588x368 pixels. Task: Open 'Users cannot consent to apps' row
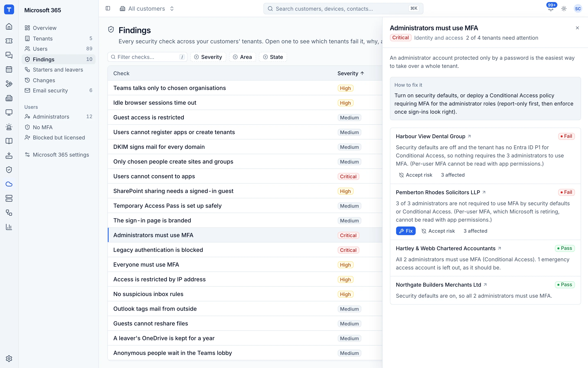pyautogui.click(x=245, y=176)
